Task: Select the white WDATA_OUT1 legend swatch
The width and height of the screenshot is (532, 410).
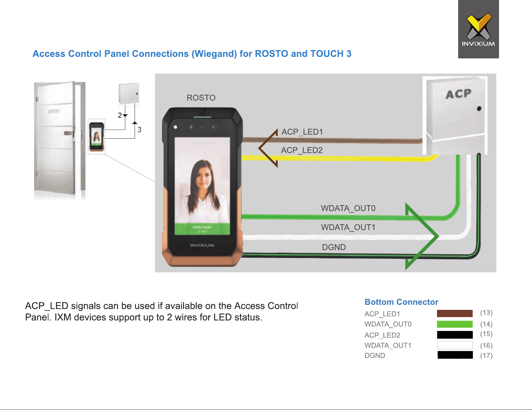Action: (x=455, y=345)
